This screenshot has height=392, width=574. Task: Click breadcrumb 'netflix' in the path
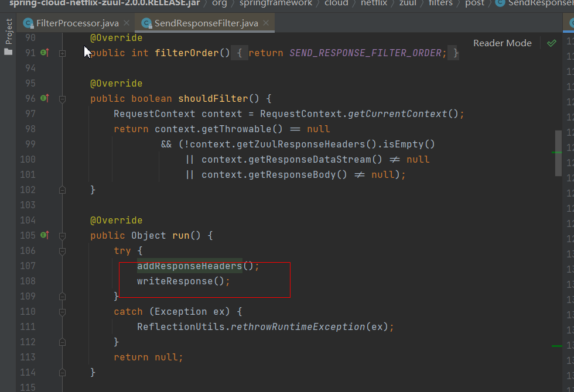pos(374,4)
